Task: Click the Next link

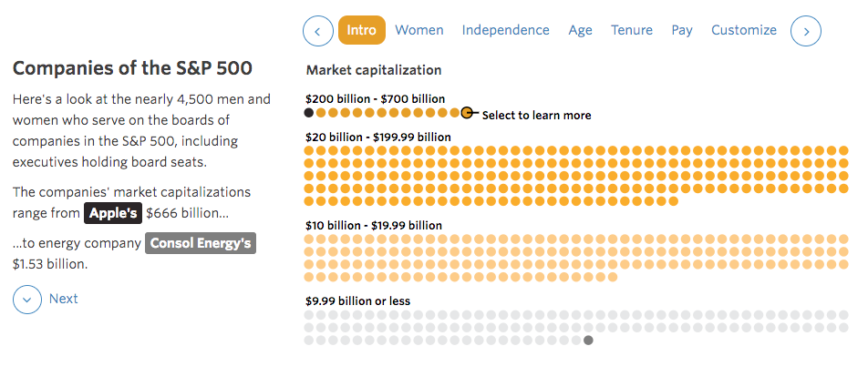Action: [x=64, y=299]
